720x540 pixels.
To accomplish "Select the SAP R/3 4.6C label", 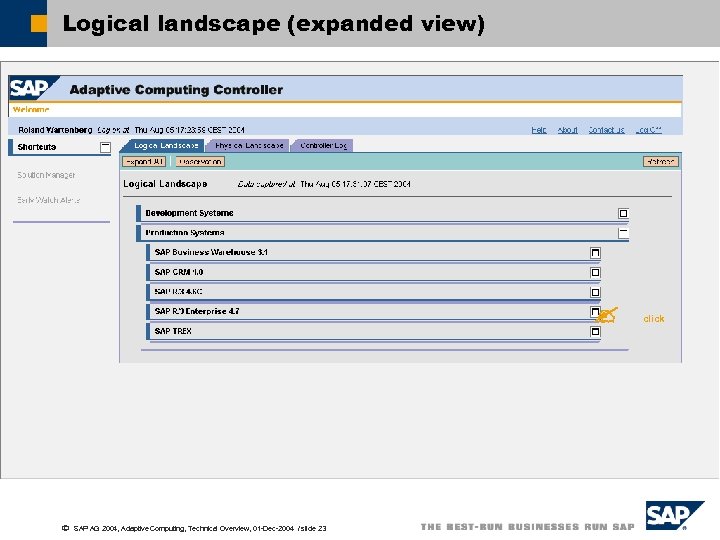I will point(178,292).
